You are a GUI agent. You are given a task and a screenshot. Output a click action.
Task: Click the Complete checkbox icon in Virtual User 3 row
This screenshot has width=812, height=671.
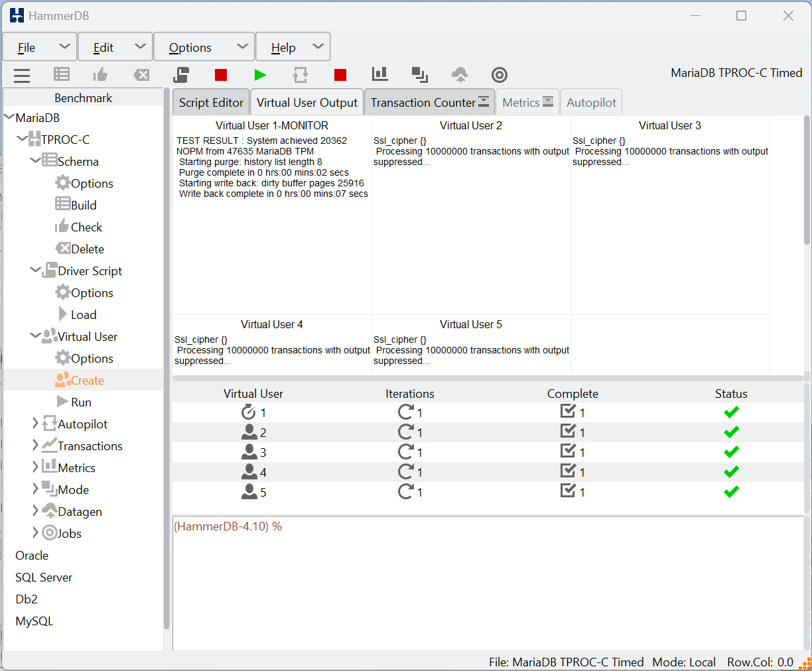569,451
